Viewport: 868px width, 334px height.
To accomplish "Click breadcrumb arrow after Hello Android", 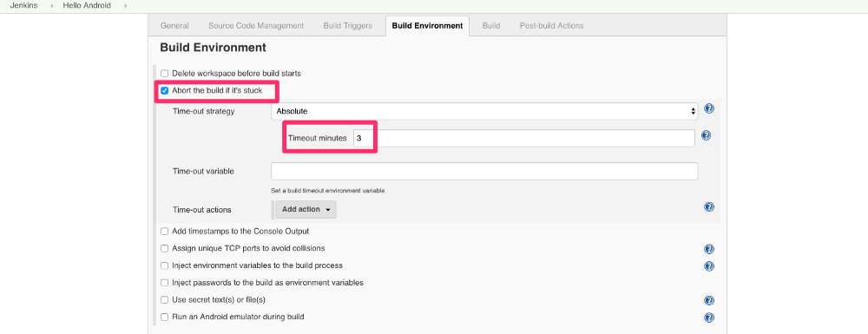I will click(126, 5).
